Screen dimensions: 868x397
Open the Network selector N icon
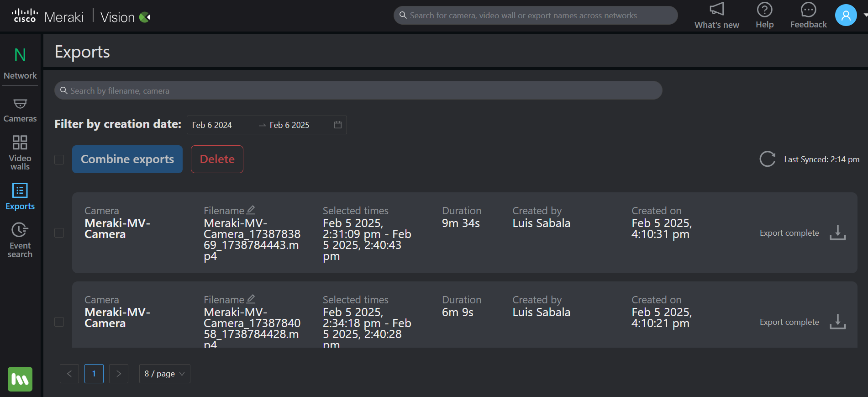tap(20, 55)
